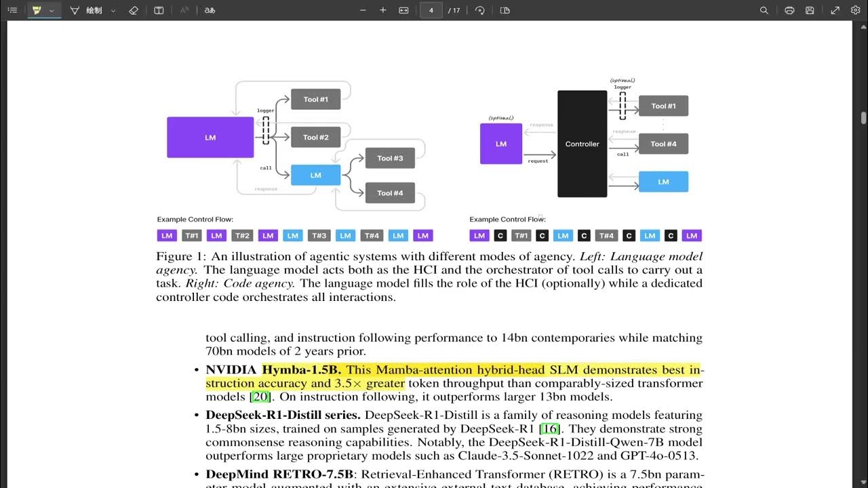The width and height of the screenshot is (868, 488).
Task: Click 'Tool #1' box in left diagram
Action: tap(315, 100)
